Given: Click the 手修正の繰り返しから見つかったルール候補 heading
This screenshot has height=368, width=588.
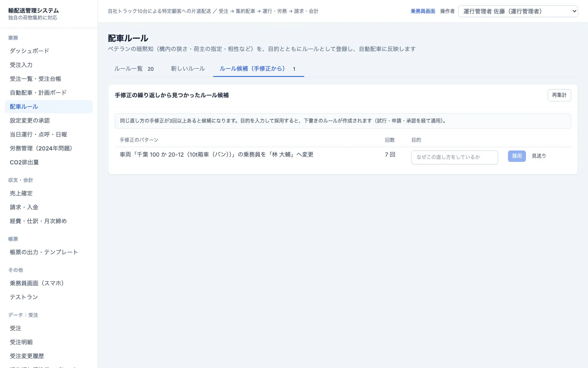Looking at the screenshot, I should (171, 95).
